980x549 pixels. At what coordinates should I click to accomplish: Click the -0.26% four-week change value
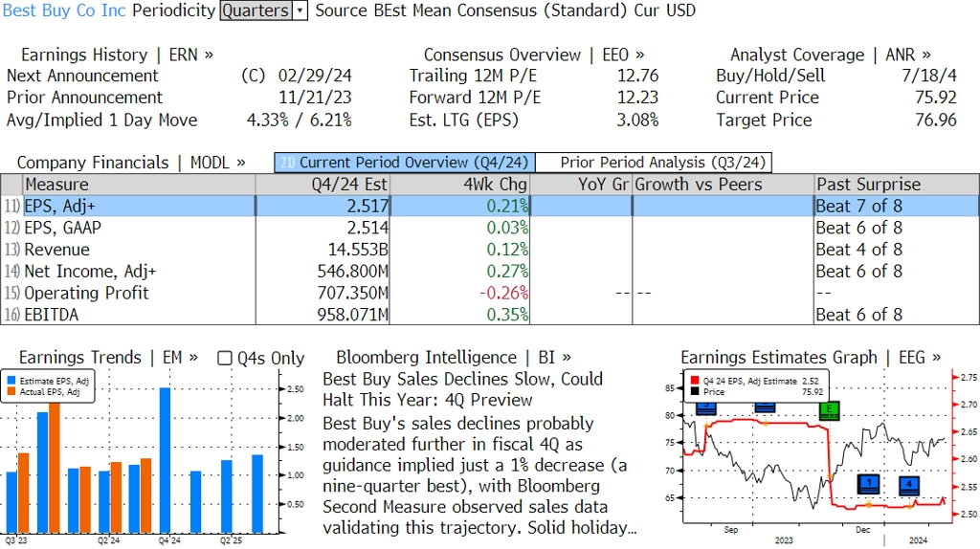[503, 293]
